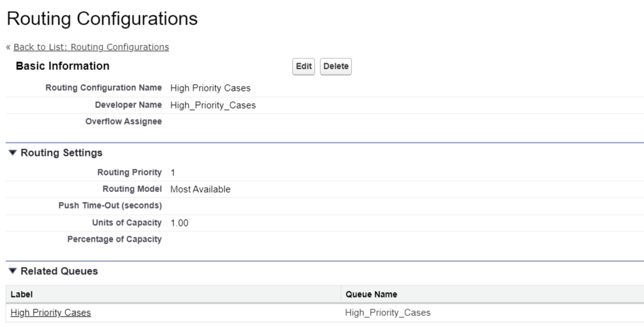Sort by the Label column header
The image size is (644, 327).
[21, 294]
